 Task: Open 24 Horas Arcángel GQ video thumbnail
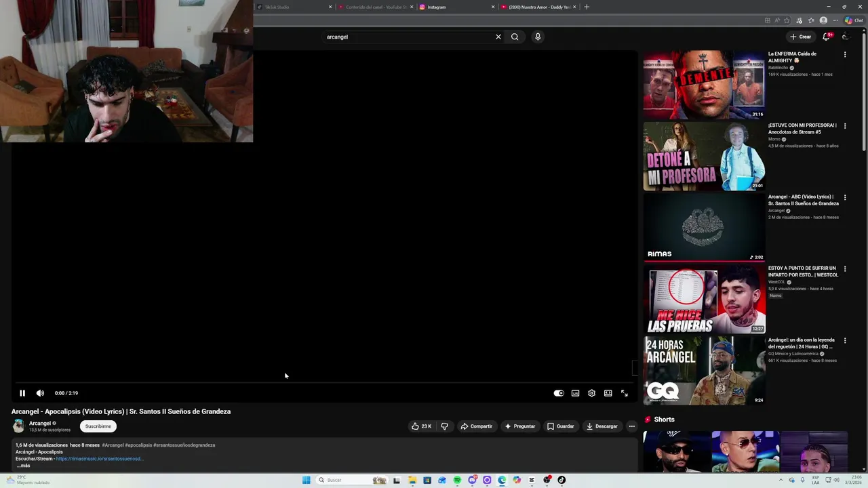pyautogui.click(x=704, y=371)
